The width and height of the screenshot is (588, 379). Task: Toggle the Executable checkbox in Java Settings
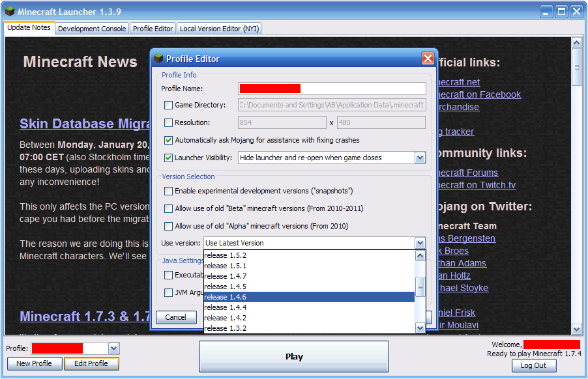168,275
